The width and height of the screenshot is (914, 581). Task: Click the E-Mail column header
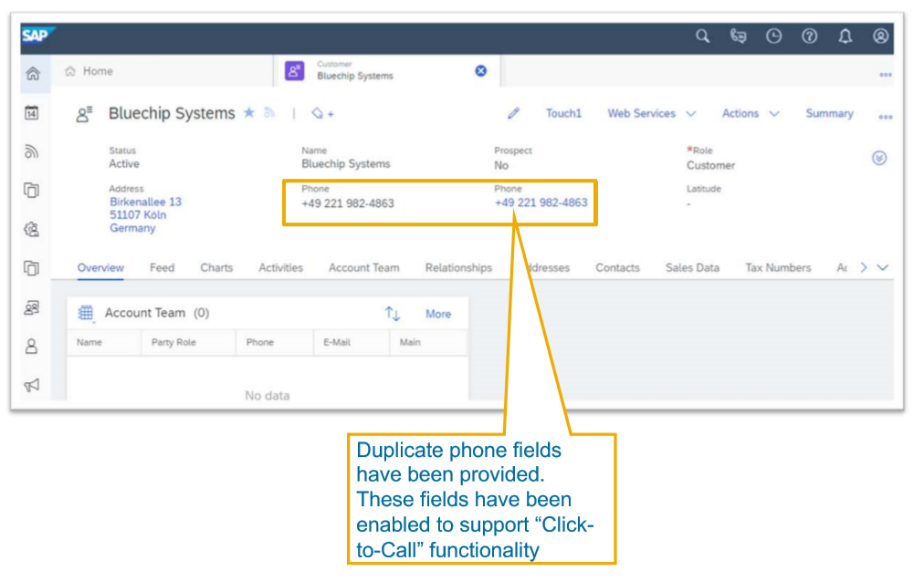[337, 342]
